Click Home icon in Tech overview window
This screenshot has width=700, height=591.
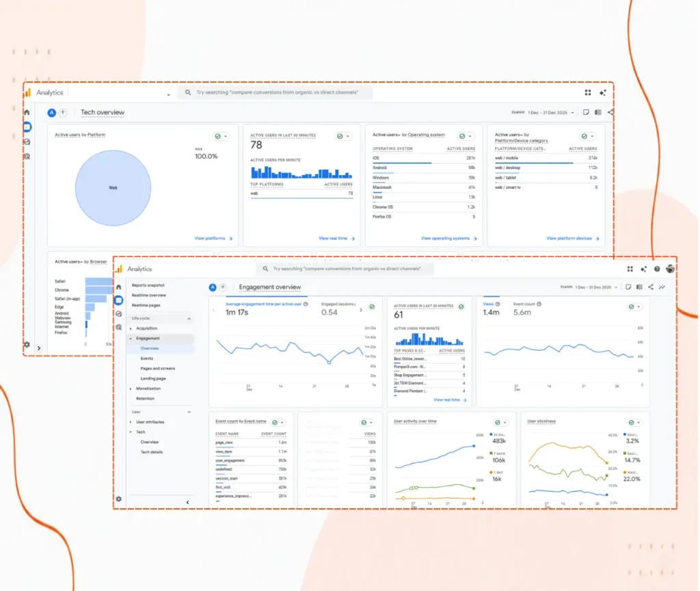(27, 112)
